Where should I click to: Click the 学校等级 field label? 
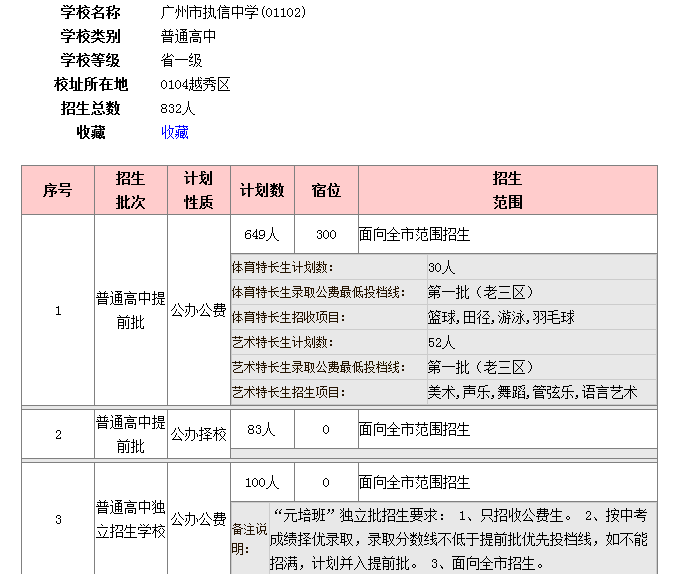coord(90,60)
